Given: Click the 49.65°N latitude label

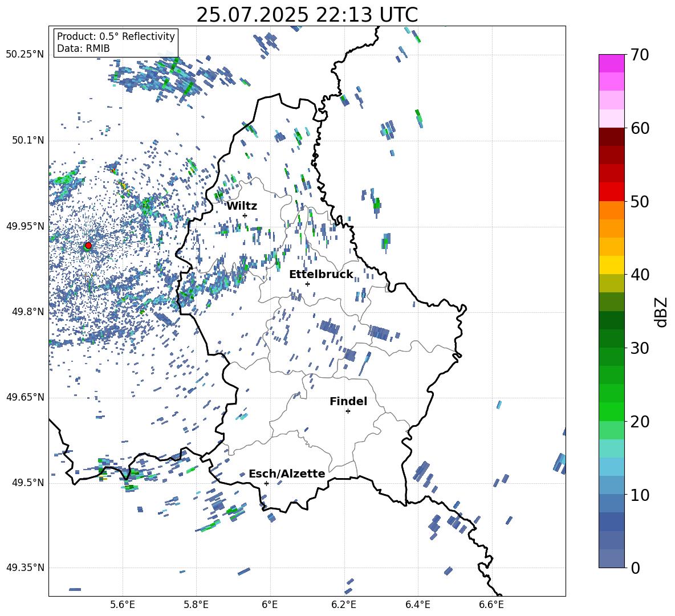Looking at the screenshot, I should point(25,397).
